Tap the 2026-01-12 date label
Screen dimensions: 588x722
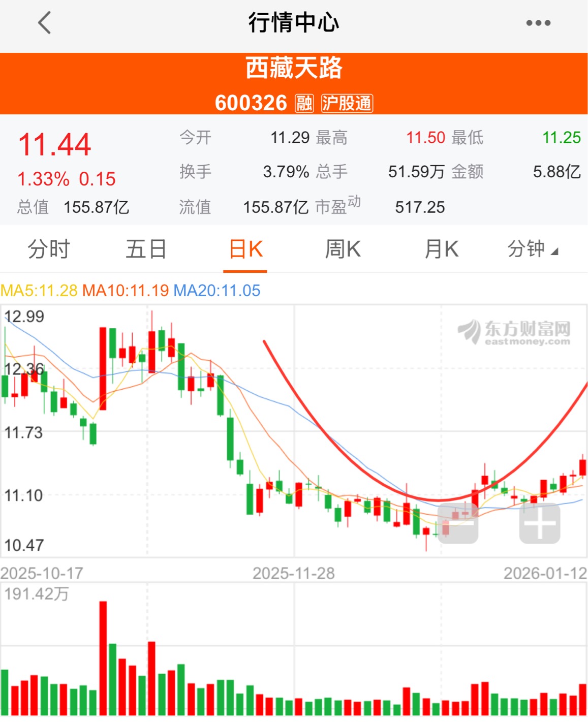pos(545,574)
